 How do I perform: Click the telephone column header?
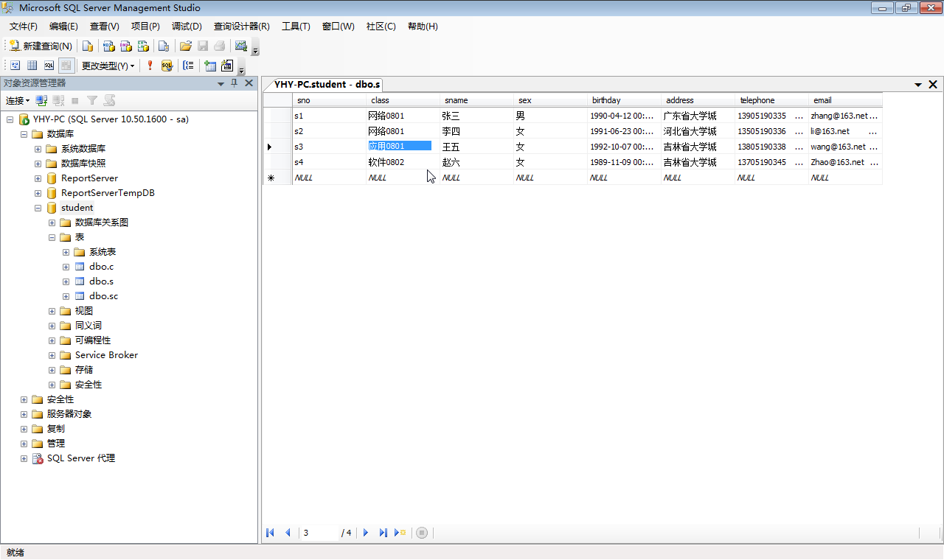771,100
